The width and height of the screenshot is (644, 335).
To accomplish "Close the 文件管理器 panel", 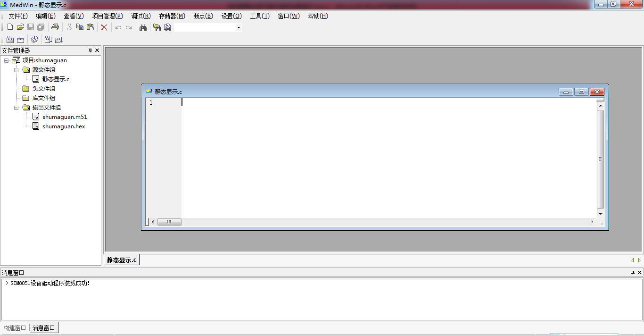I will (97, 50).
